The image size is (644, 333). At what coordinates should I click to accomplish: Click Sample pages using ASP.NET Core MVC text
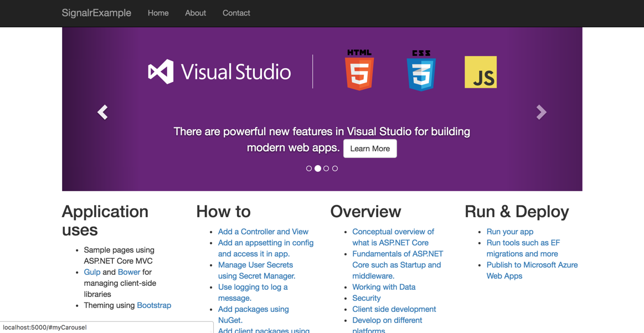tap(119, 255)
